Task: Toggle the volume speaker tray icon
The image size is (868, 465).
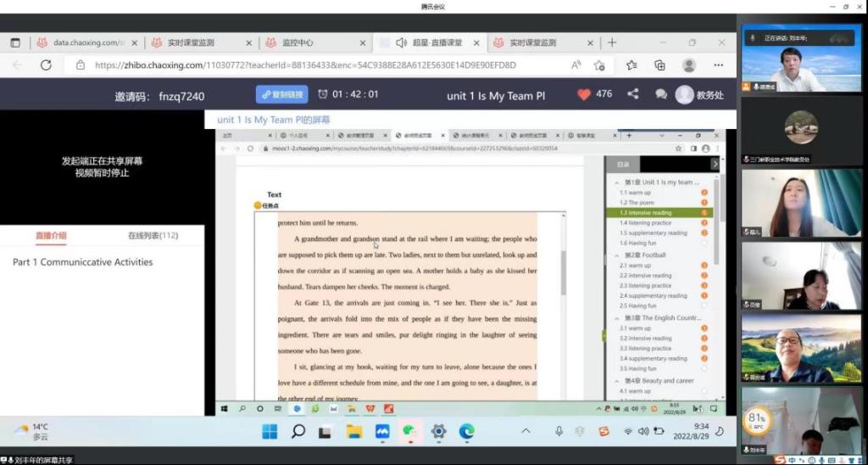Action: pos(643,431)
